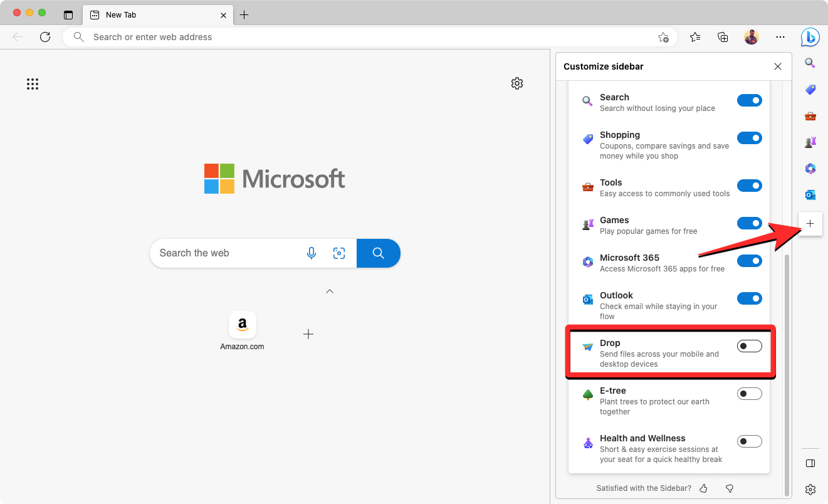Screen dimensions: 828x504
Task: Open the Settings and more ellipsis menu
Action: point(780,38)
